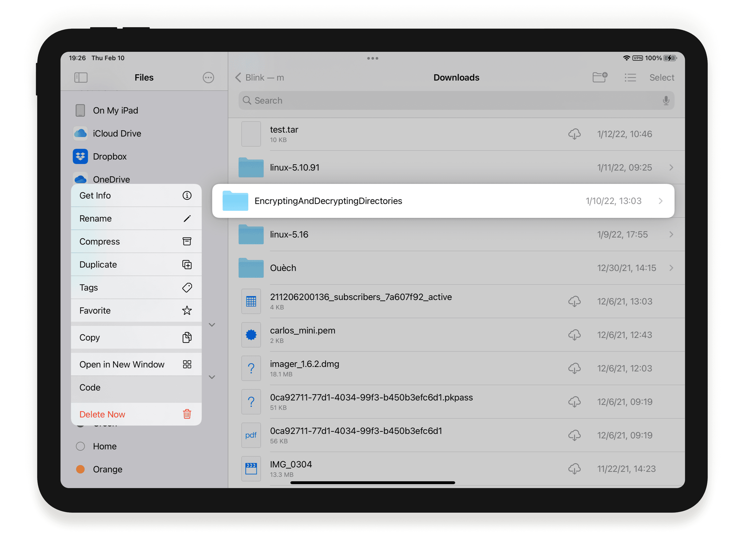This screenshot has width=743, height=560.
Task: Focus the Search field
Action: click(456, 100)
